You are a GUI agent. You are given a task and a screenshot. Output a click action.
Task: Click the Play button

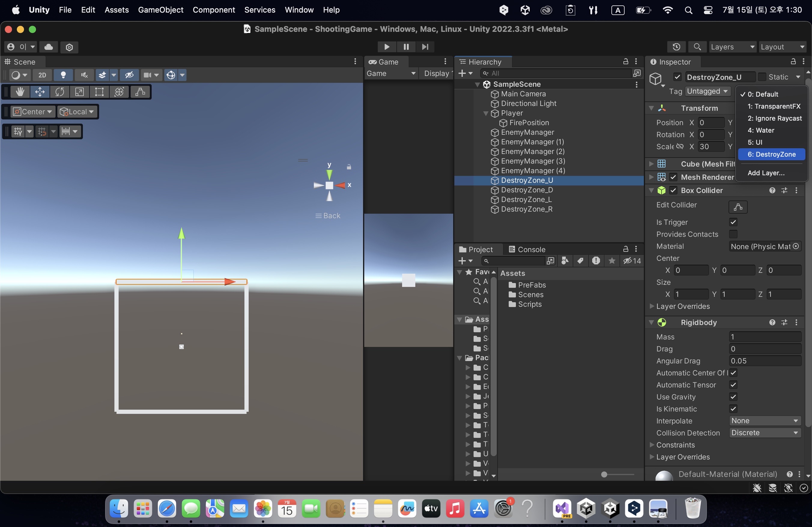coord(386,47)
